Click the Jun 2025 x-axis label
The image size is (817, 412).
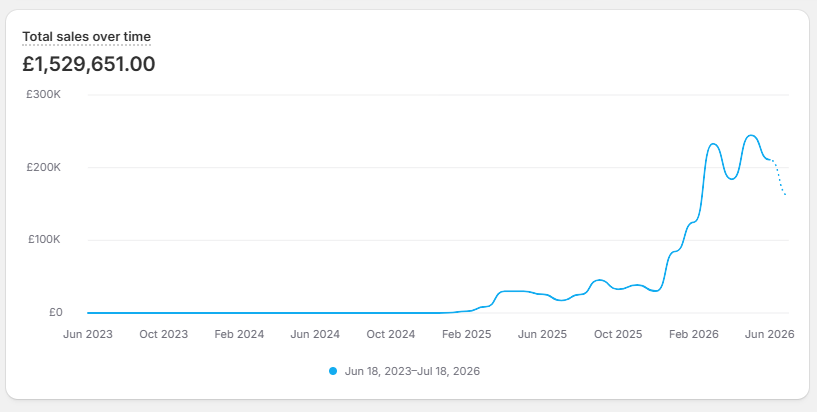[542, 334]
